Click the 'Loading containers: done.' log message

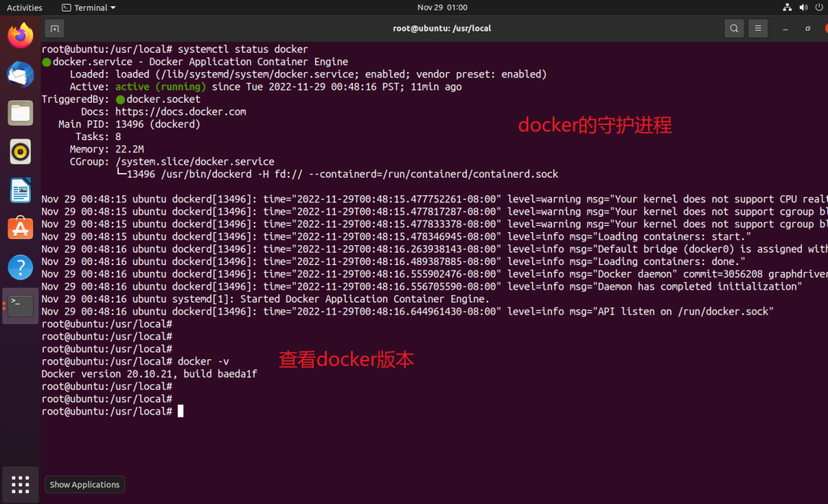click(x=671, y=262)
